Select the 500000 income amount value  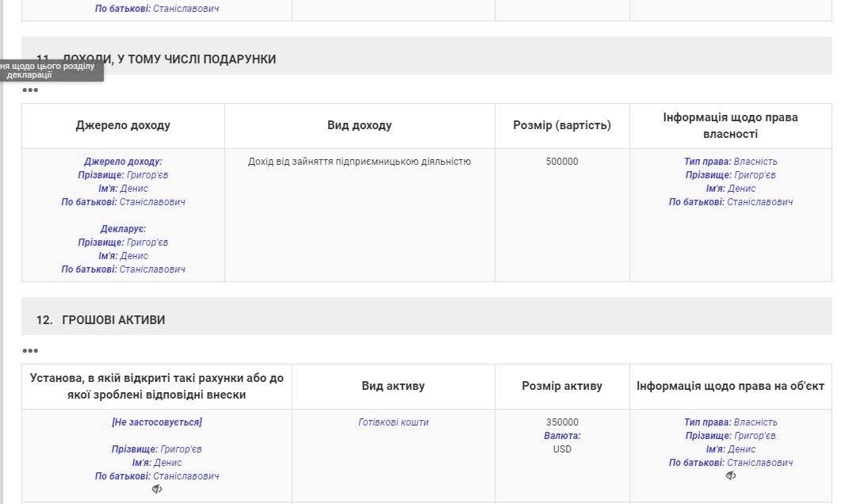tap(562, 162)
